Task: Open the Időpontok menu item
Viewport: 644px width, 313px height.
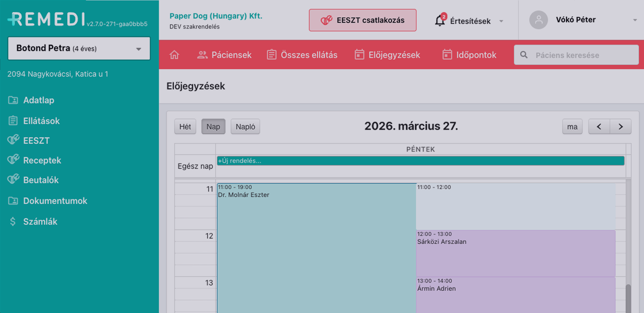Action: coord(469,55)
